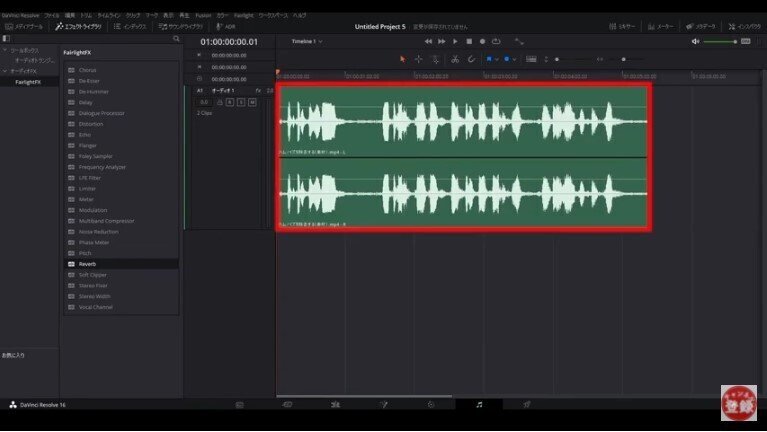Open the タイムライン menu
This screenshot has width=767, height=432.
[x=109, y=15]
